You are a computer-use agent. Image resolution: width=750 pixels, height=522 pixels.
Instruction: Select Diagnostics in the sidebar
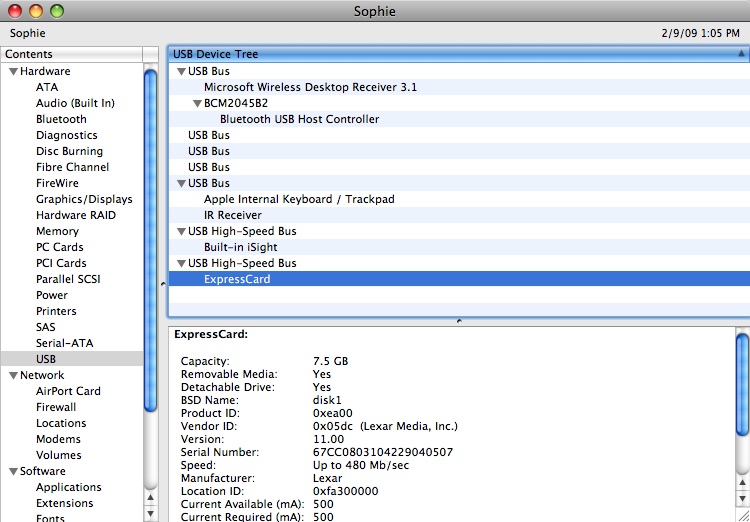tap(66, 135)
